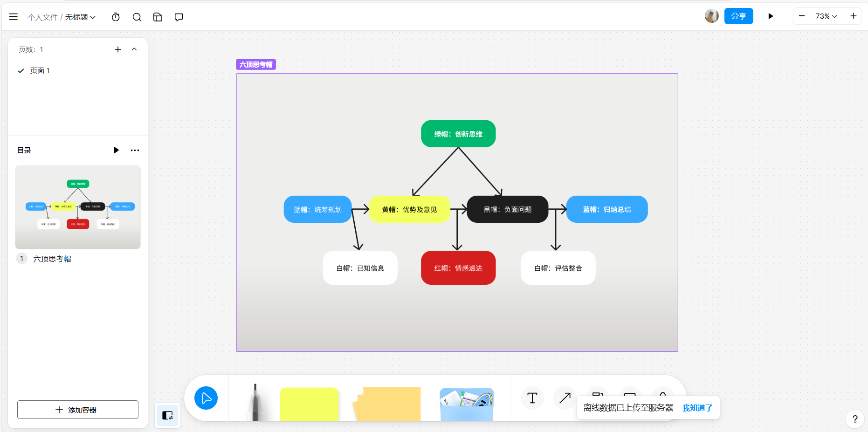Image resolution: width=868 pixels, height=432 pixels.
Task: Select the arrow connector tool
Action: click(565, 398)
